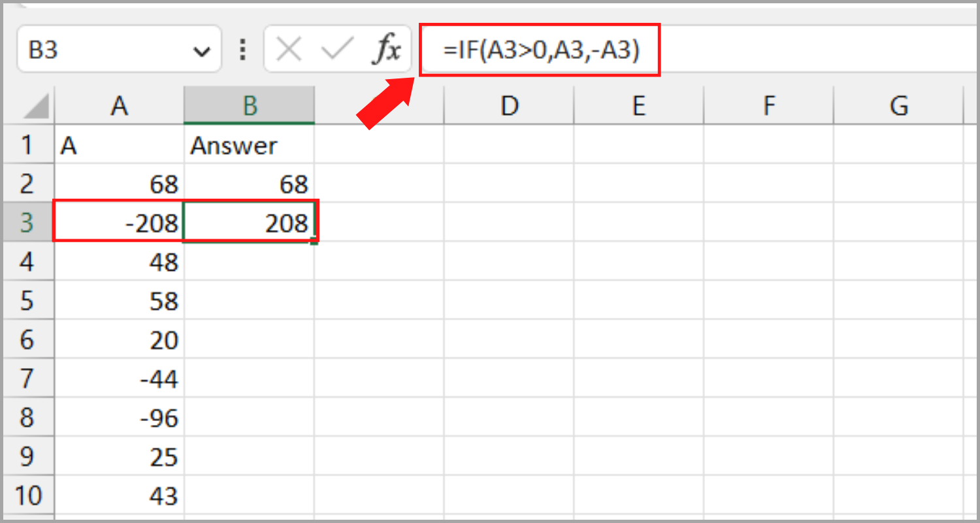Select row 7 header
Image resolution: width=980 pixels, height=523 pixels.
coord(27,378)
